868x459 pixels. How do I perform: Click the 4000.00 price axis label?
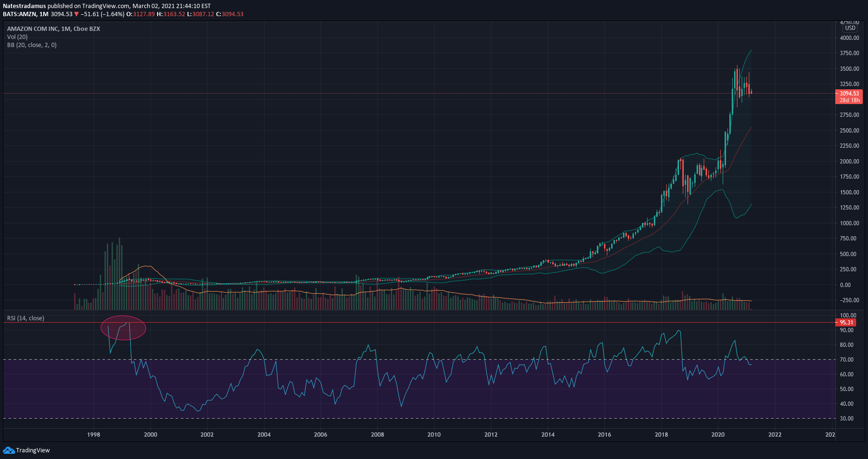tap(849, 38)
